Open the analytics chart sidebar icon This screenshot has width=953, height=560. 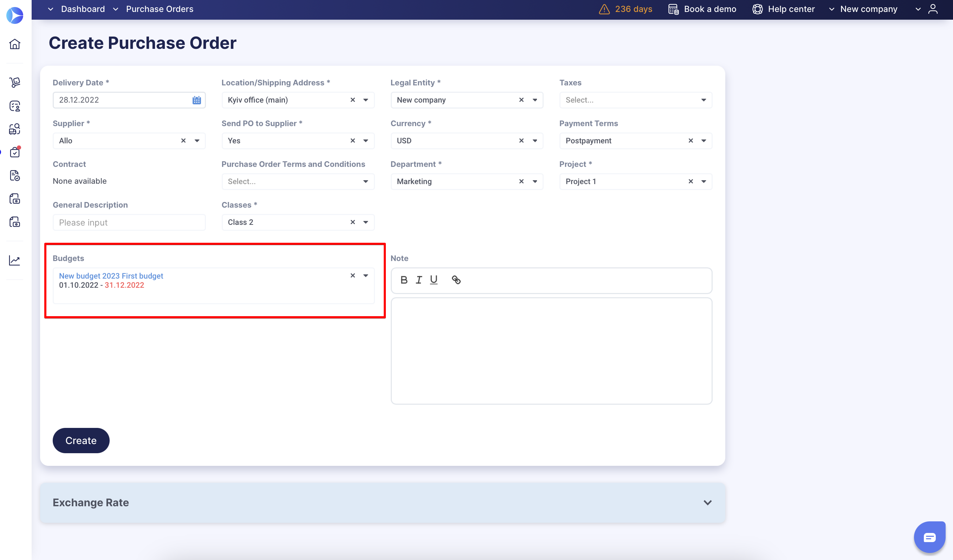[15, 261]
